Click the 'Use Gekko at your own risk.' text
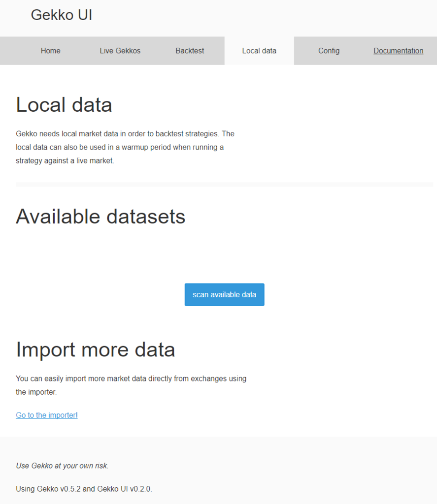Screen dimensions: 437x504 click(62, 466)
